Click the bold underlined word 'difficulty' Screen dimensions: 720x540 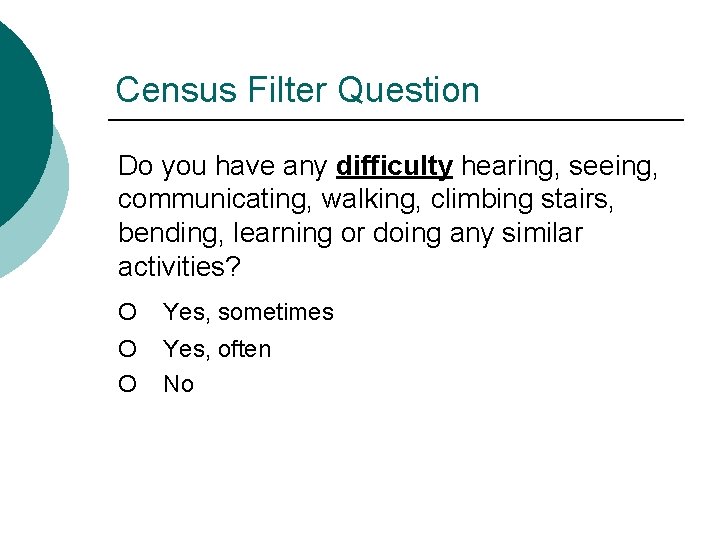tap(394, 166)
